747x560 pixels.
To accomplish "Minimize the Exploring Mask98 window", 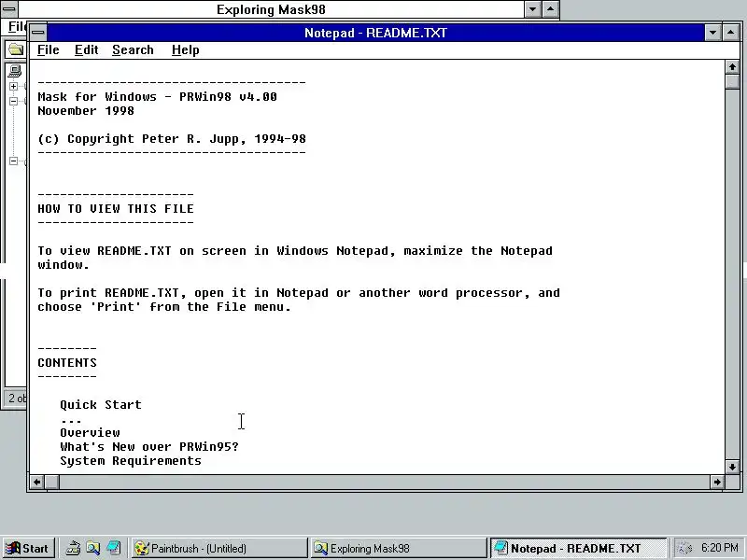I will (x=532, y=9).
